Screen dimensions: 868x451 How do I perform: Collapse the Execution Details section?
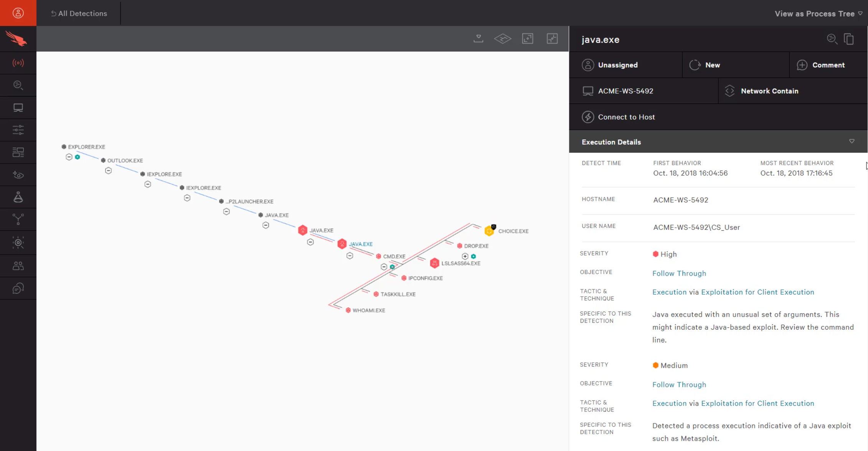[851, 142]
